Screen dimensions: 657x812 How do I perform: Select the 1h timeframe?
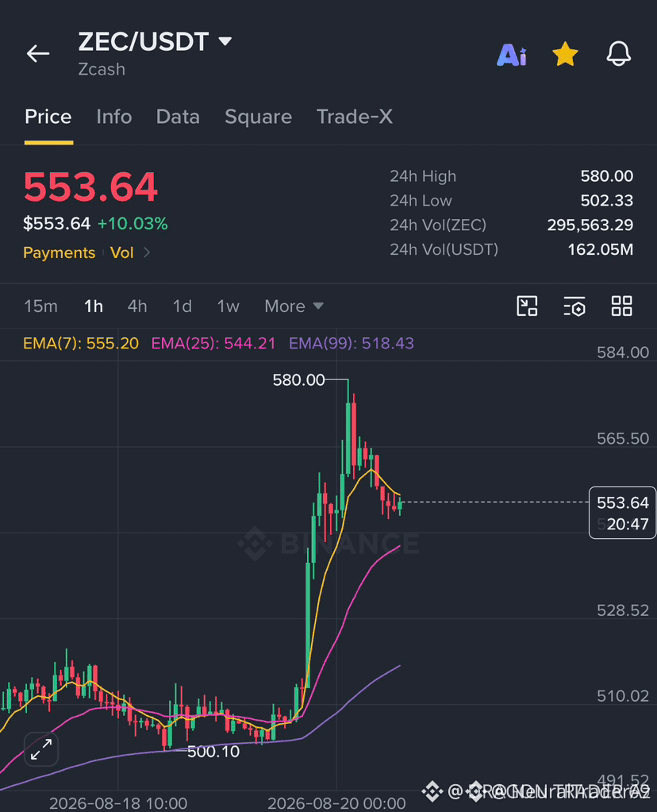tap(93, 306)
